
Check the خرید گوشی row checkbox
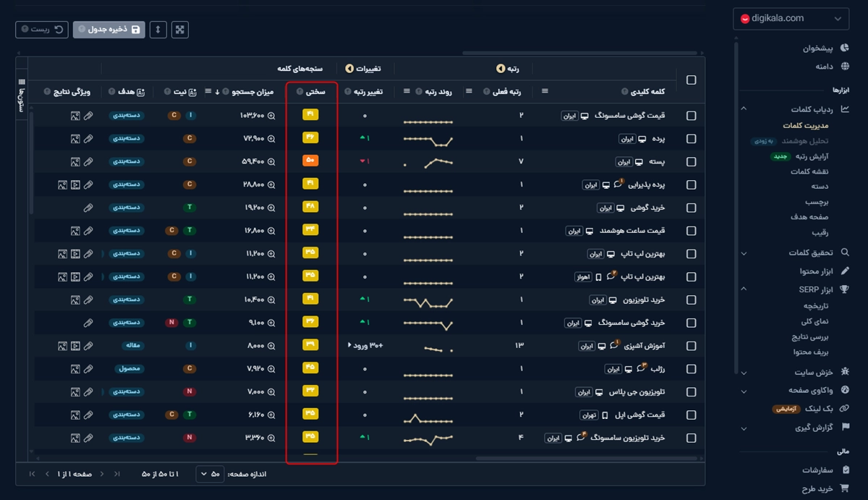[x=691, y=208]
